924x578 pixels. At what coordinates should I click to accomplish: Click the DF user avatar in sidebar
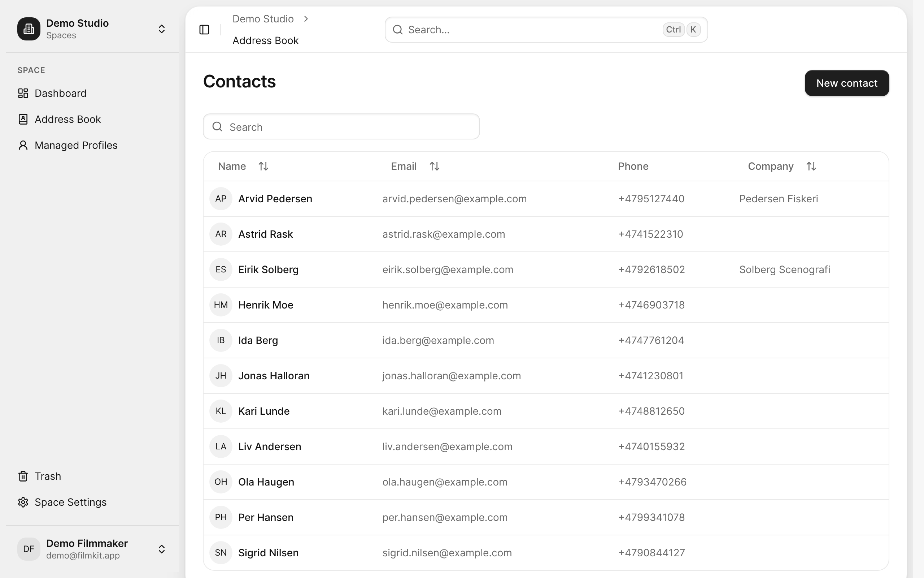point(29,549)
